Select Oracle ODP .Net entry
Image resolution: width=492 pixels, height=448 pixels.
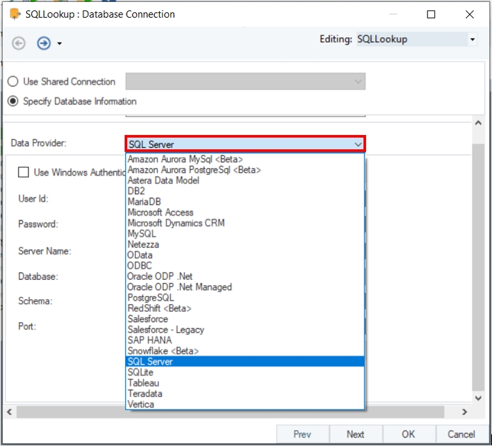245,276
